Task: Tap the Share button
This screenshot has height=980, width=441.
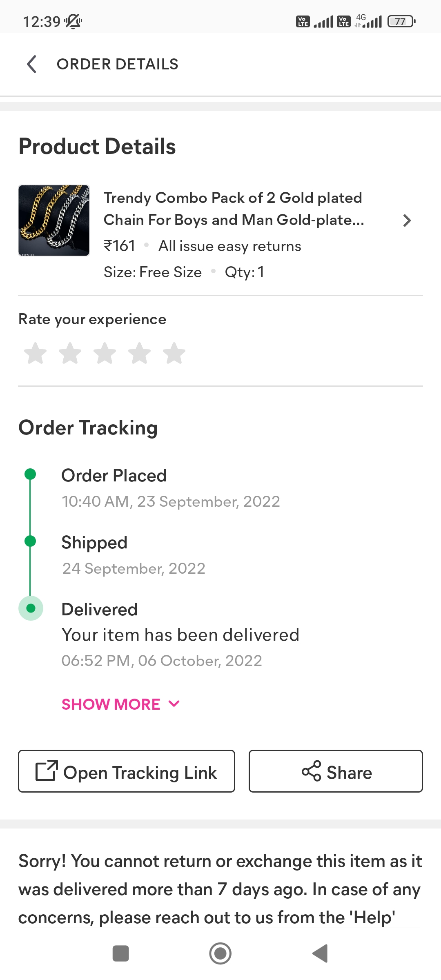Action: (x=336, y=771)
